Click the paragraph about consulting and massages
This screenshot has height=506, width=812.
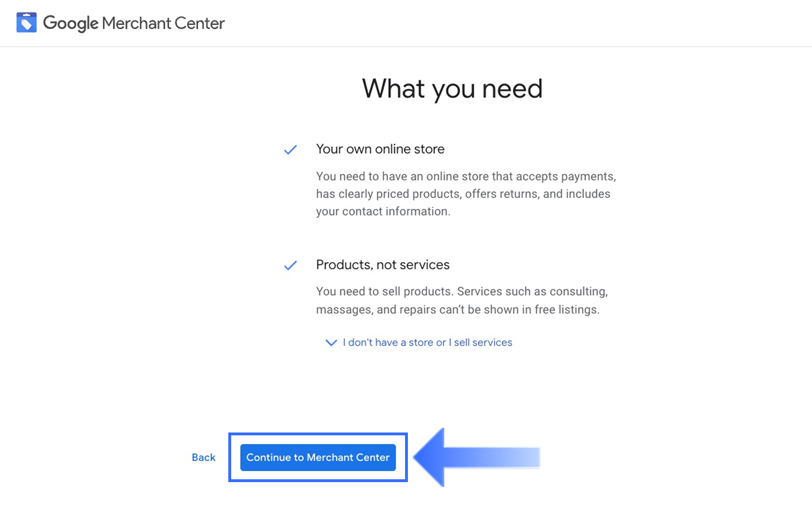point(461,300)
